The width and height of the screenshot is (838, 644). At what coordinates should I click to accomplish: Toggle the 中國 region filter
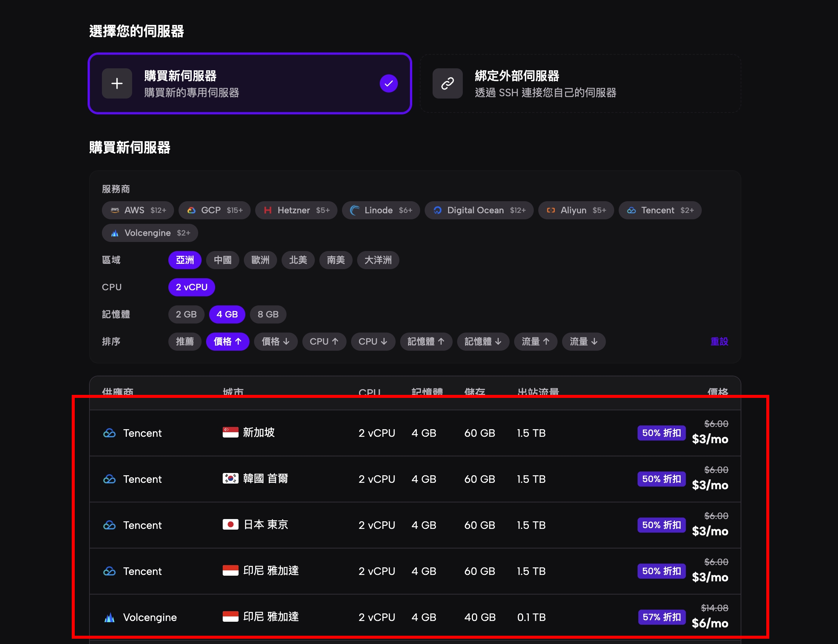(222, 260)
